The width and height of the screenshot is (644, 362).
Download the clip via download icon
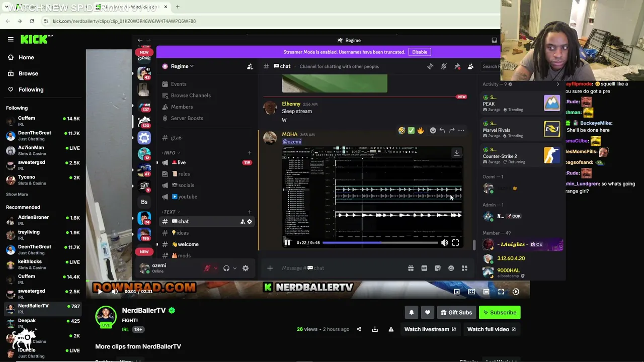pos(375,329)
